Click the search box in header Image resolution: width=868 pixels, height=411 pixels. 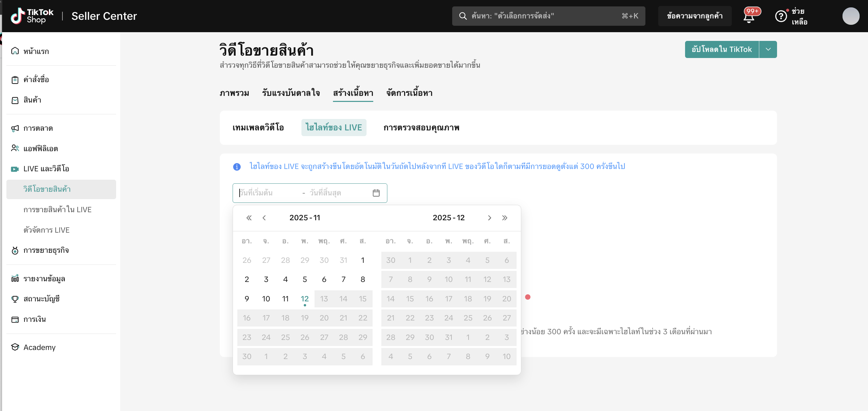pos(548,16)
